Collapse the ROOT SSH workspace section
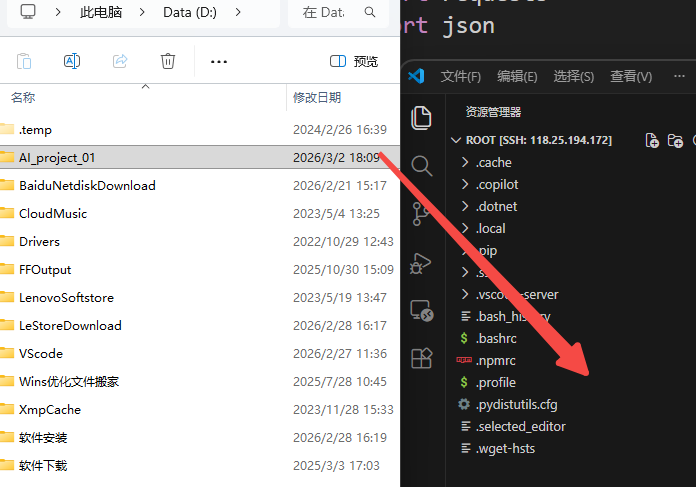The height and width of the screenshot is (487, 696). click(456, 140)
